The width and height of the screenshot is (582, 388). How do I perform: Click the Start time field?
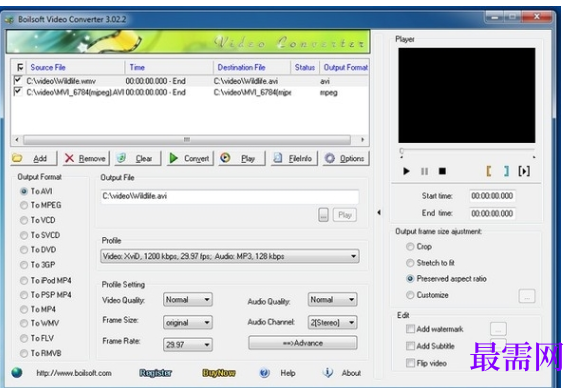(x=492, y=196)
